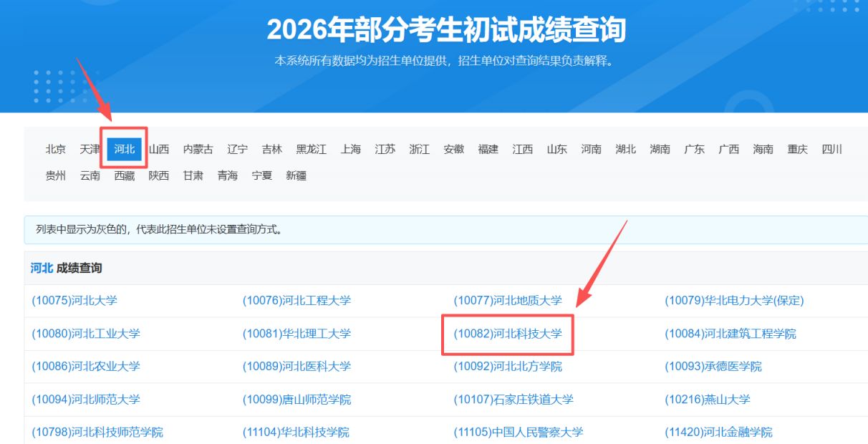The width and height of the screenshot is (868, 444).
Task: Click the 河北 成绩查询 section heading
Action: point(66,269)
